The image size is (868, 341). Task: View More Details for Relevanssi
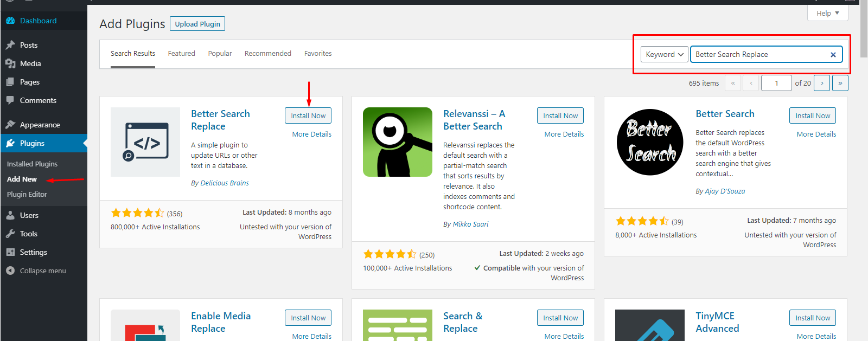point(564,134)
